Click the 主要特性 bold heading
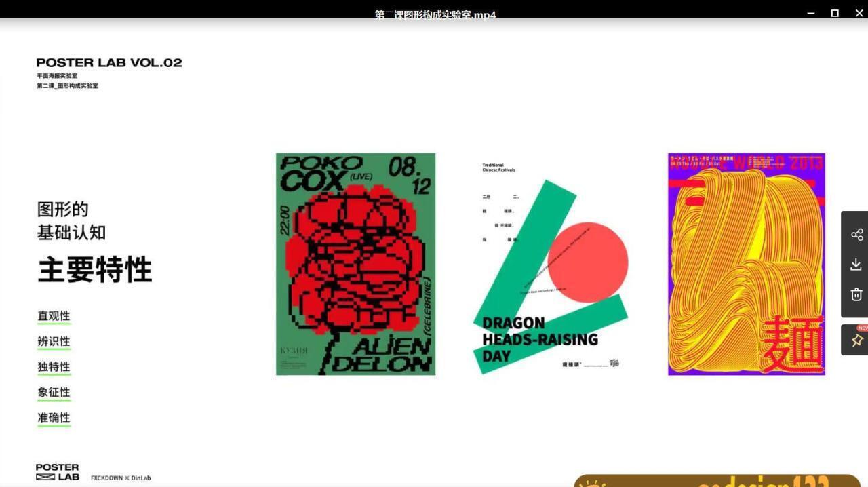The width and height of the screenshot is (868, 487). [95, 269]
